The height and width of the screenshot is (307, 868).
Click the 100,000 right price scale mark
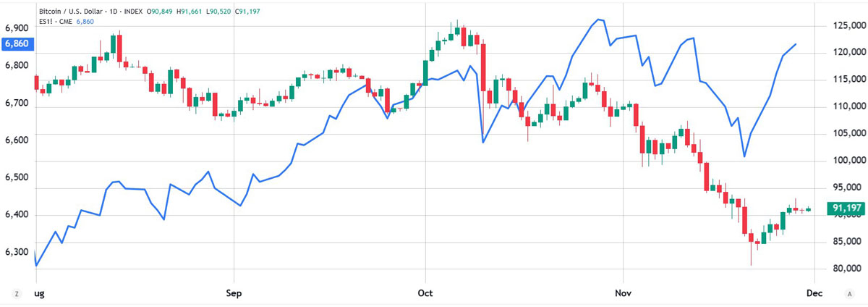point(847,161)
